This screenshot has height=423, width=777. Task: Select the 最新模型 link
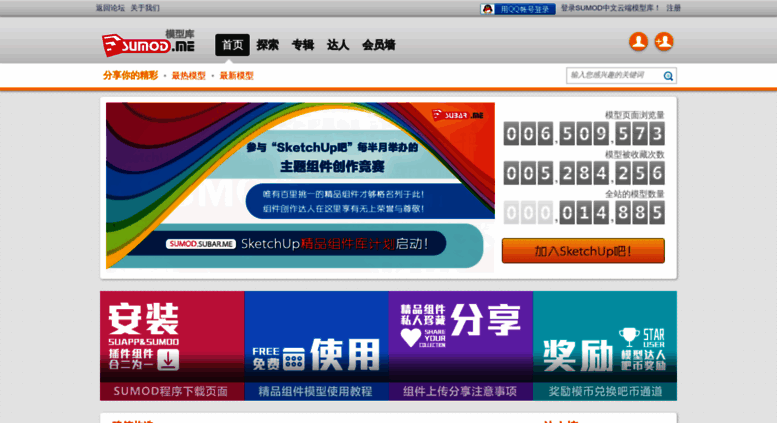point(236,76)
